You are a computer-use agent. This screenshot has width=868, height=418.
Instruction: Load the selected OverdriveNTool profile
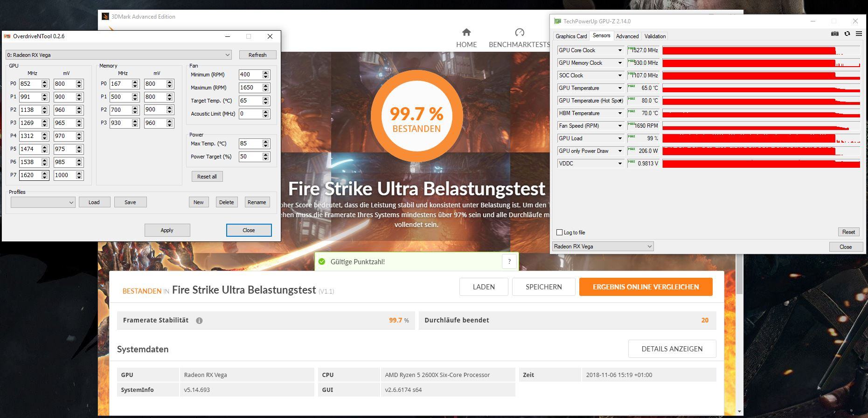tap(94, 202)
